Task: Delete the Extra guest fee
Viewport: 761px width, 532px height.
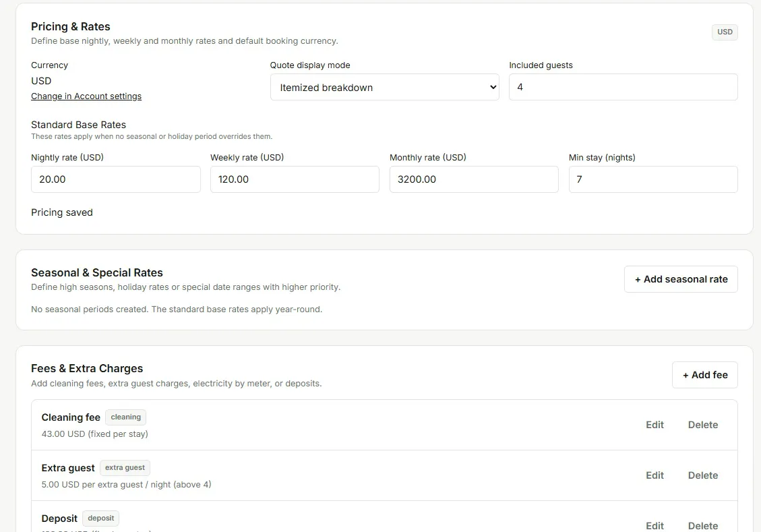Action: (x=703, y=475)
